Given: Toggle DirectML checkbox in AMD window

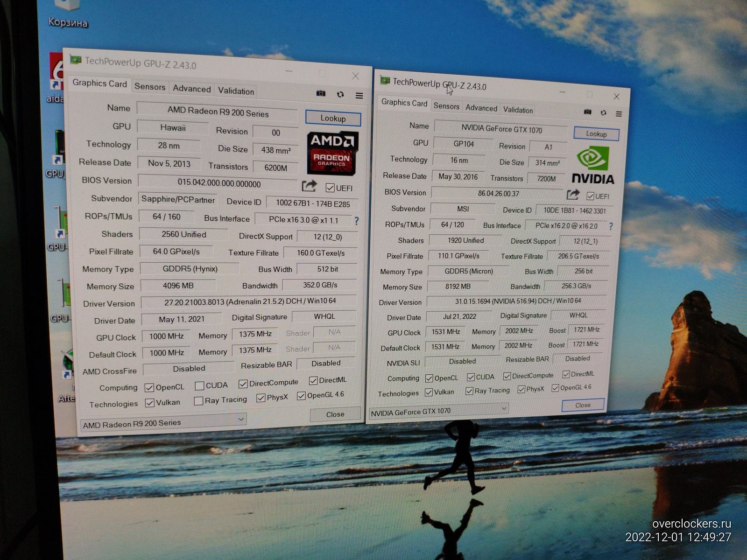Looking at the screenshot, I should (x=313, y=381).
